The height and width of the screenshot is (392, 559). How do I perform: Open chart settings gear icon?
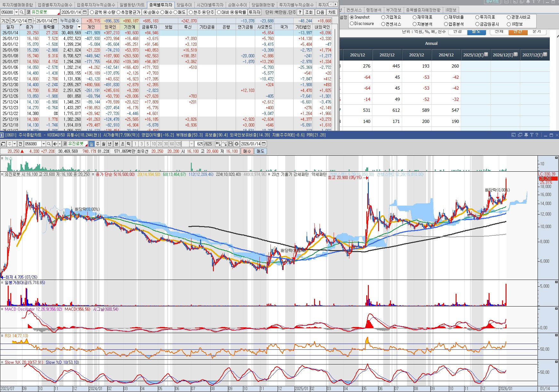tap(237, 144)
